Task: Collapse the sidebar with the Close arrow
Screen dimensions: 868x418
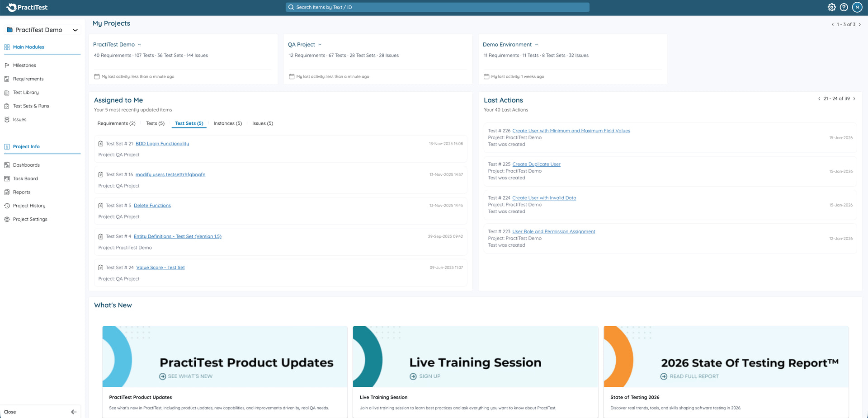Action: click(74, 412)
